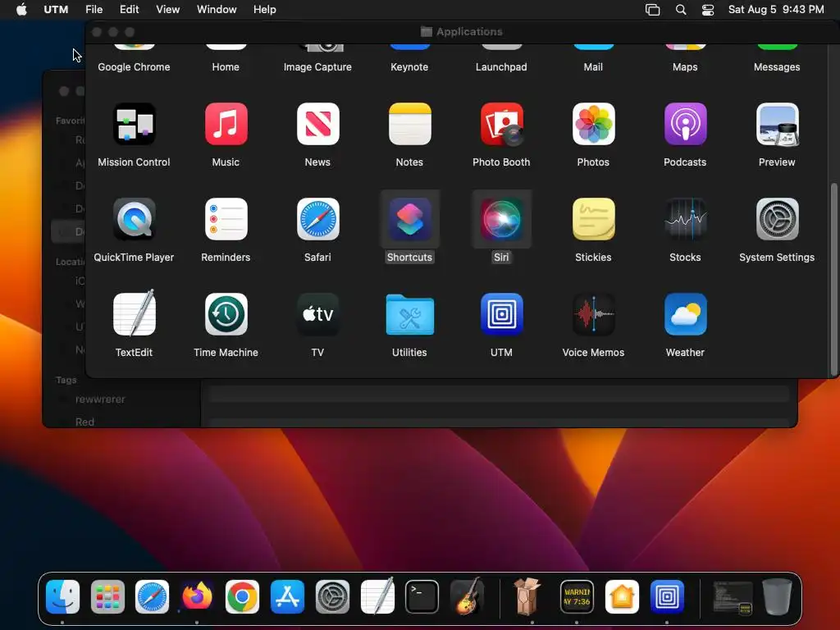Open the View menu
The height and width of the screenshot is (630, 840).
(x=167, y=9)
